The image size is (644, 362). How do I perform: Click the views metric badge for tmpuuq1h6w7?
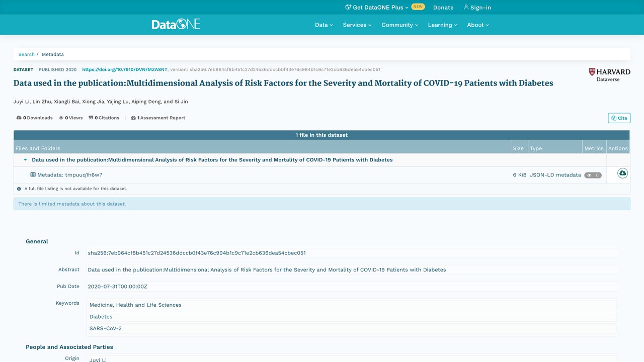pos(593,175)
